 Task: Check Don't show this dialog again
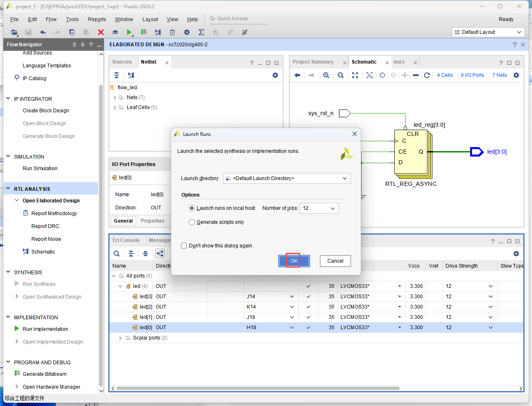click(184, 246)
